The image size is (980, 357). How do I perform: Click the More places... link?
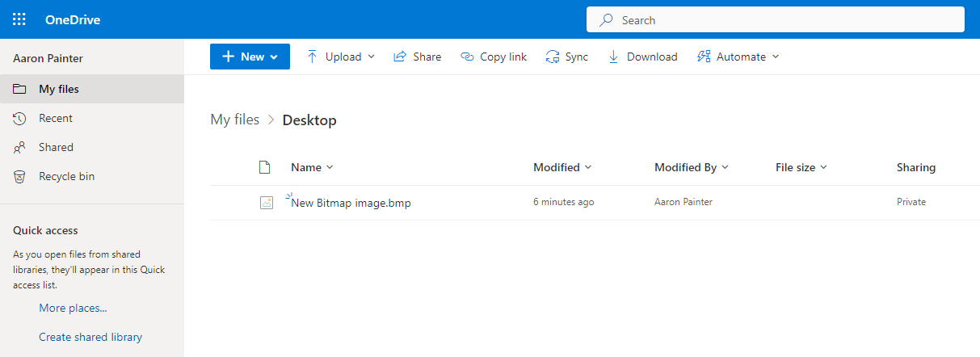coord(73,308)
